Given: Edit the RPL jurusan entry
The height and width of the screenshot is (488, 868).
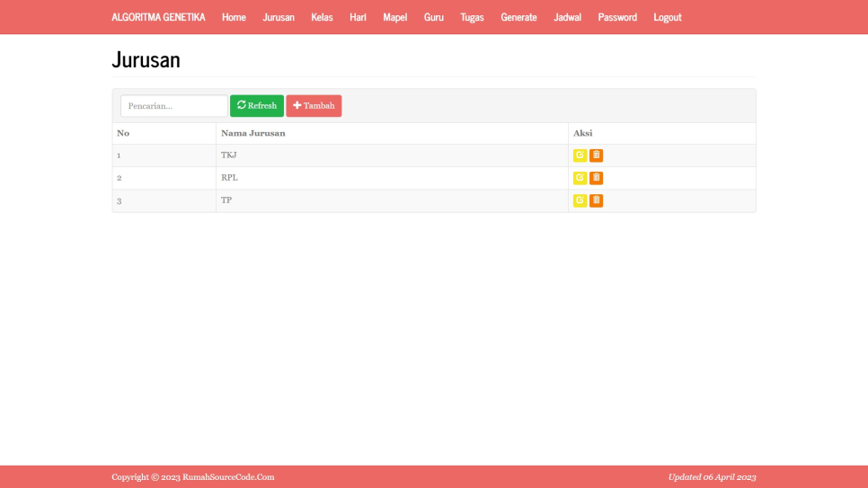Looking at the screenshot, I should [x=580, y=178].
